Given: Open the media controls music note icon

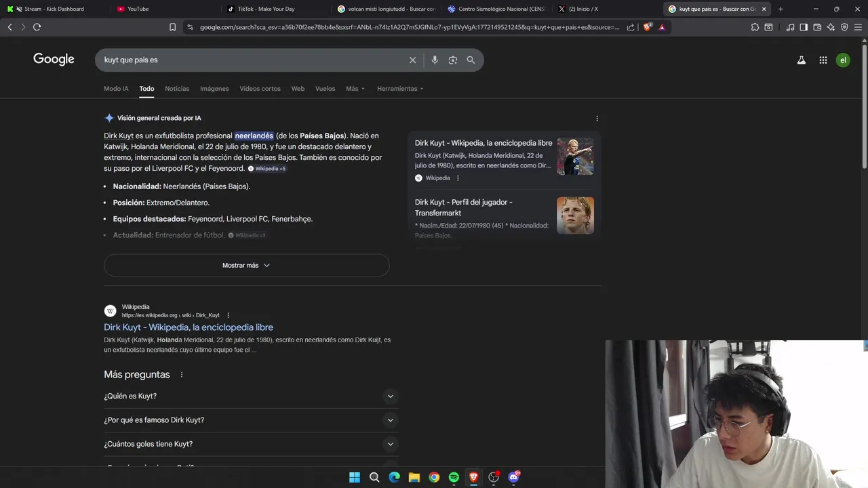Looking at the screenshot, I should pos(790,27).
